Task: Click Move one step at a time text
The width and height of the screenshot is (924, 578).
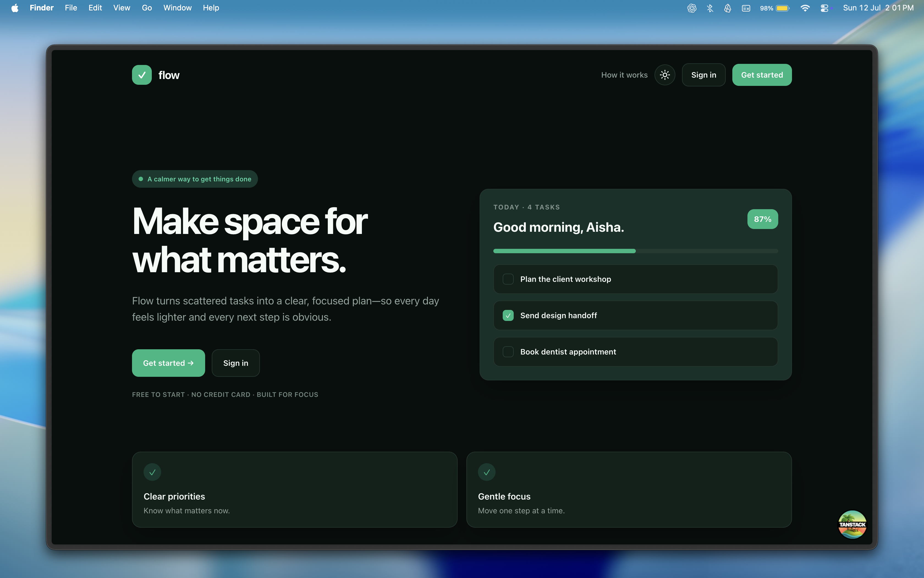Action: (x=521, y=511)
